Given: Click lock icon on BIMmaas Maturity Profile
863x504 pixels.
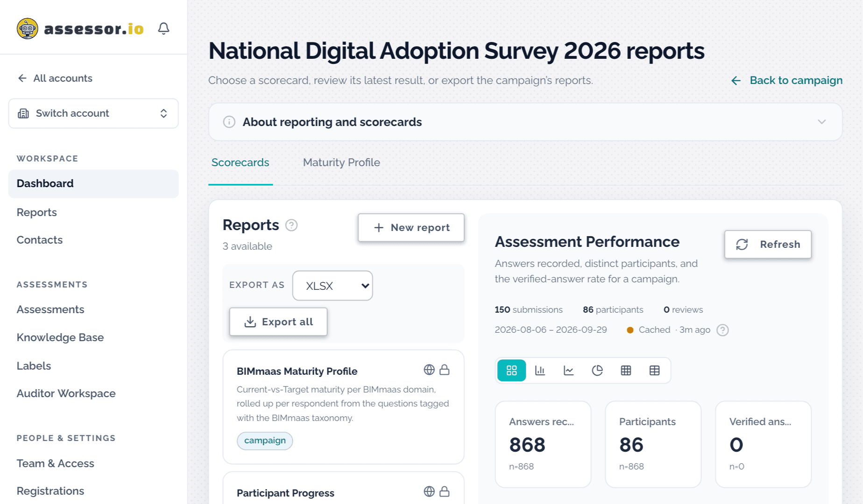Looking at the screenshot, I should [445, 370].
